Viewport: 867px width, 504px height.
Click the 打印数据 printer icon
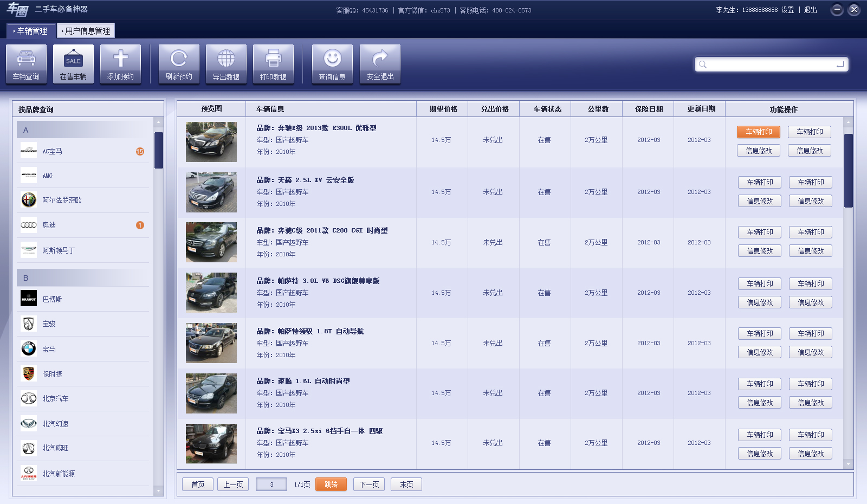(x=273, y=64)
